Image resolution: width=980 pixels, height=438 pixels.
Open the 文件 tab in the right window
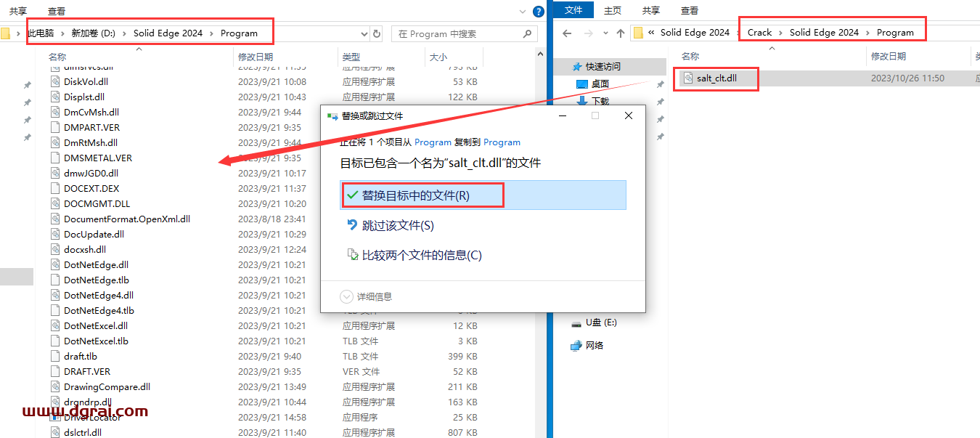tap(573, 10)
